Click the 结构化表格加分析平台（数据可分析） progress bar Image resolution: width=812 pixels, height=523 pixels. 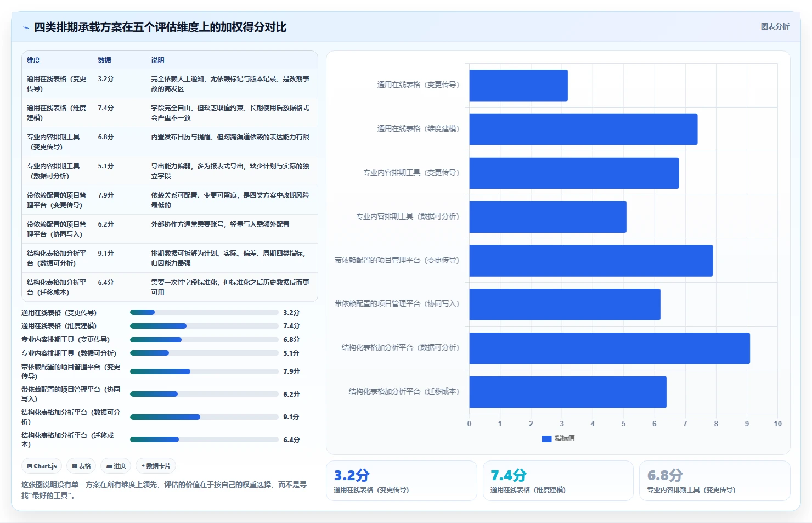[204, 417]
